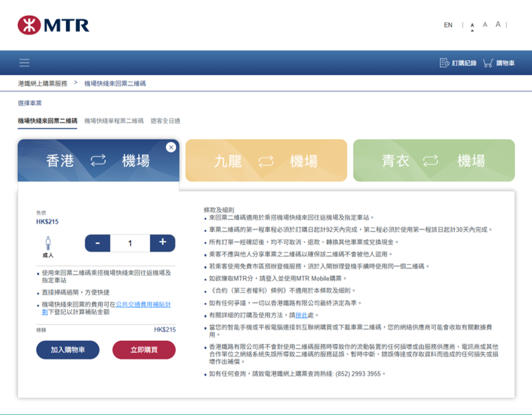Select the medium font size A
The height and width of the screenshot is (415, 532).
point(485,25)
